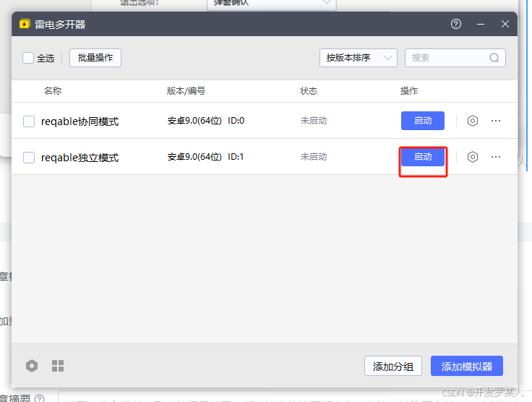Open more options for reqable独立模式
This screenshot has width=532, height=402.
tap(496, 157)
